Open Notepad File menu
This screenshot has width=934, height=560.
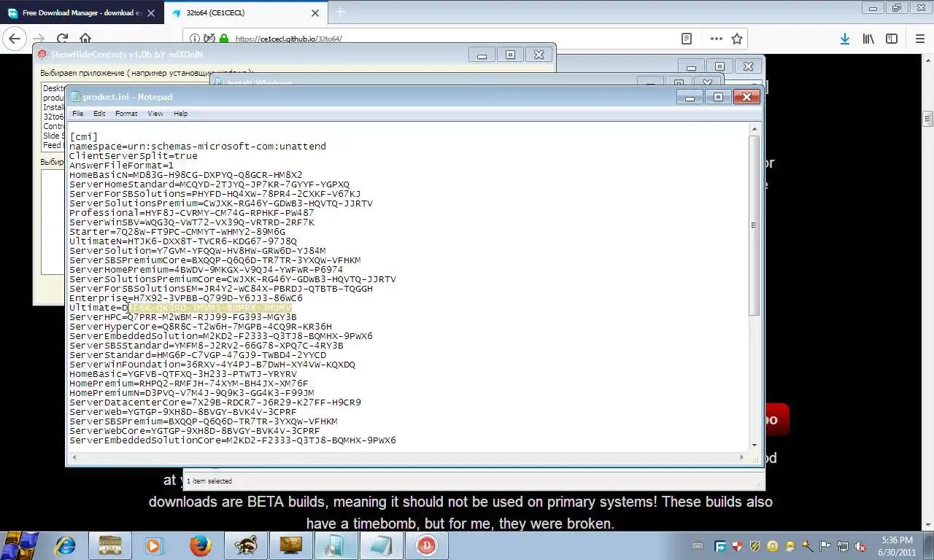(x=77, y=114)
